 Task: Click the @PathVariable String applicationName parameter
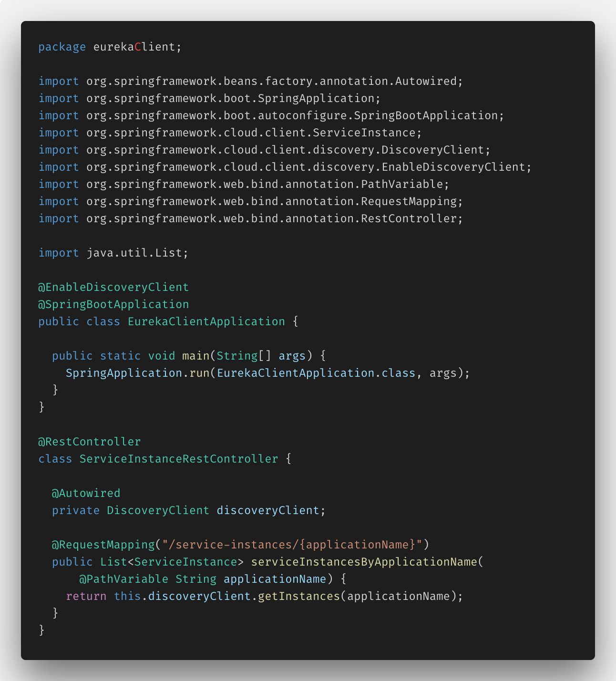(x=203, y=579)
